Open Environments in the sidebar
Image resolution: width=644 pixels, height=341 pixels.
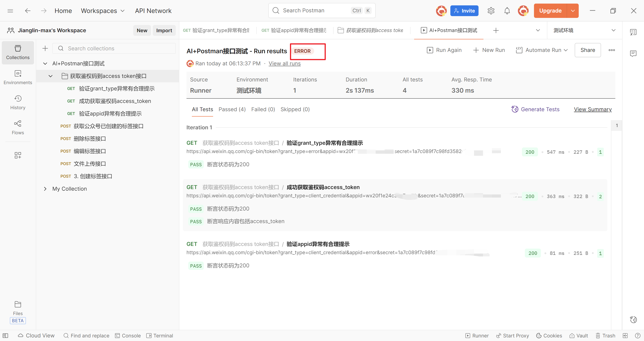tap(18, 78)
